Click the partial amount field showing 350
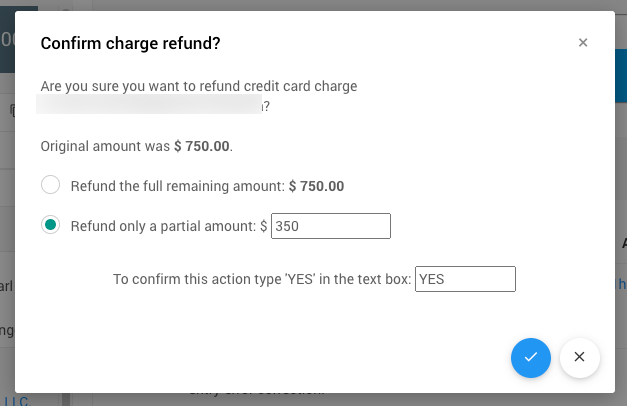The height and width of the screenshot is (406, 627). pyautogui.click(x=330, y=226)
